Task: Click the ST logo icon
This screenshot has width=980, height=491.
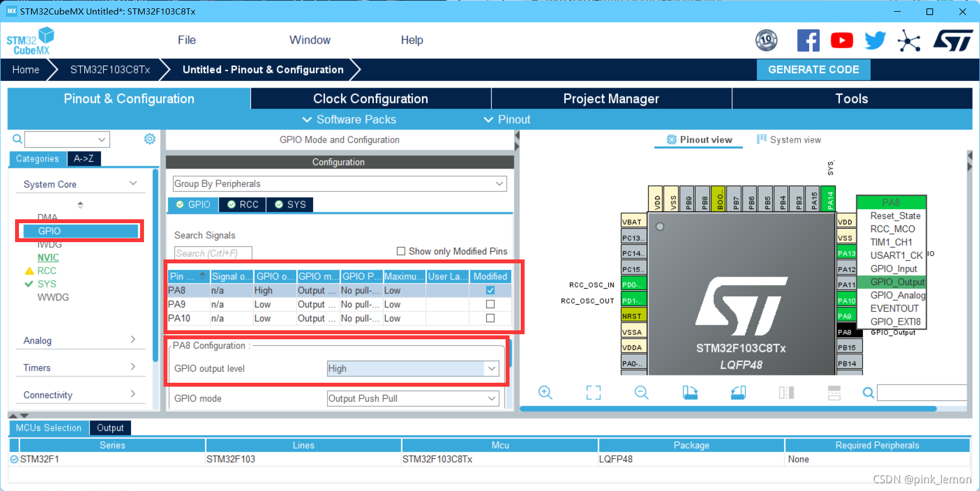Action: click(953, 40)
